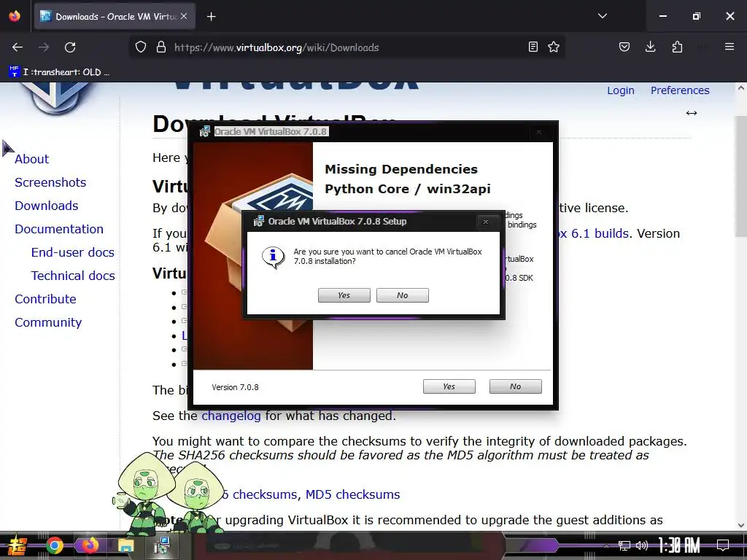Open Technical docs sidebar link
The height and width of the screenshot is (560, 747).
pos(73,276)
